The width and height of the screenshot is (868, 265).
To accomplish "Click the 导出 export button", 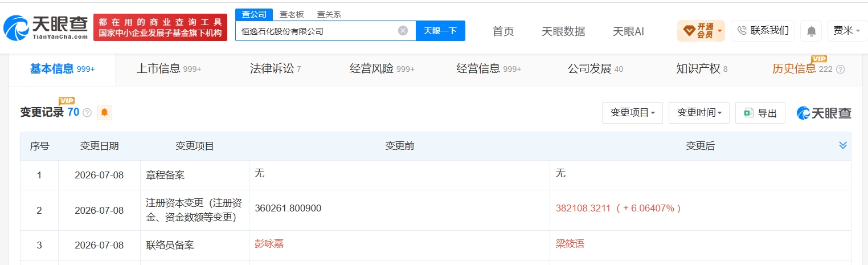I will (x=760, y=113).
